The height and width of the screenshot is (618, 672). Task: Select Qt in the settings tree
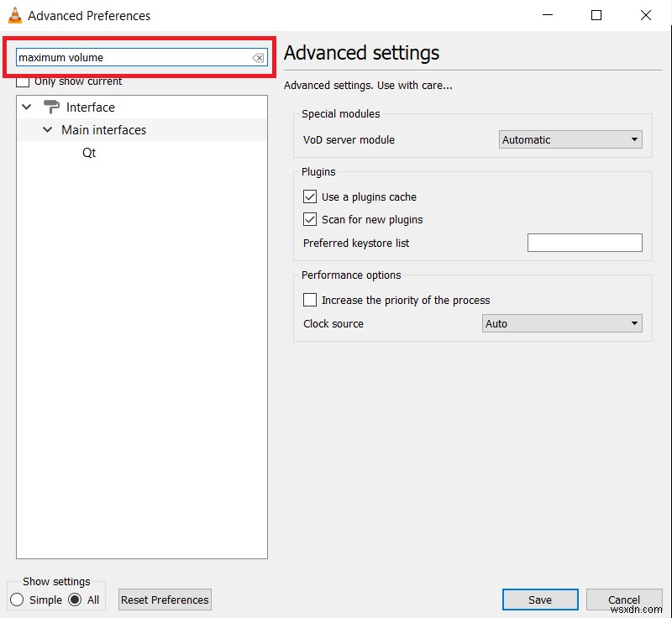coord(89,153)
